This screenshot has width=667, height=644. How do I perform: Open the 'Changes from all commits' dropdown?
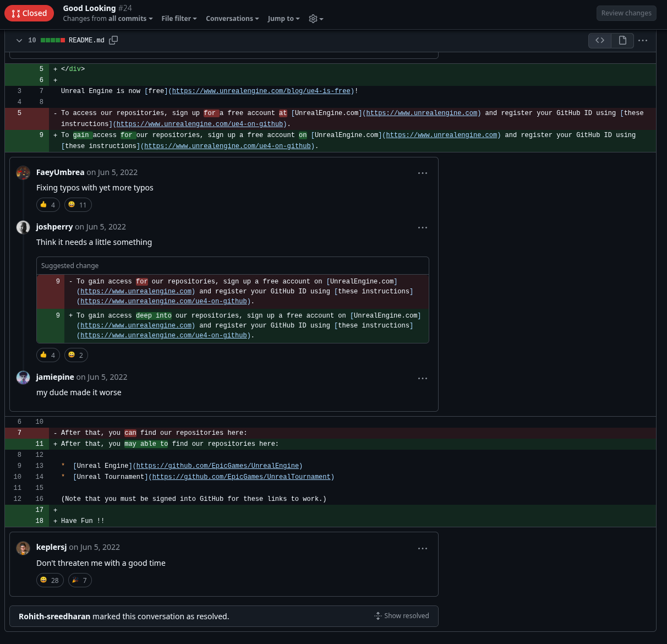(x=108, y=19)
